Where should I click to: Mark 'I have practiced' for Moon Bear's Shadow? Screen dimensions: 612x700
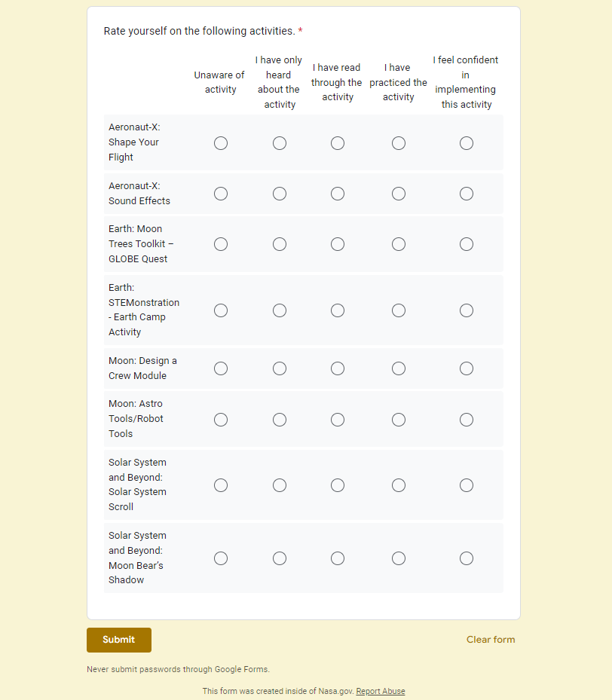coord(399,558)
